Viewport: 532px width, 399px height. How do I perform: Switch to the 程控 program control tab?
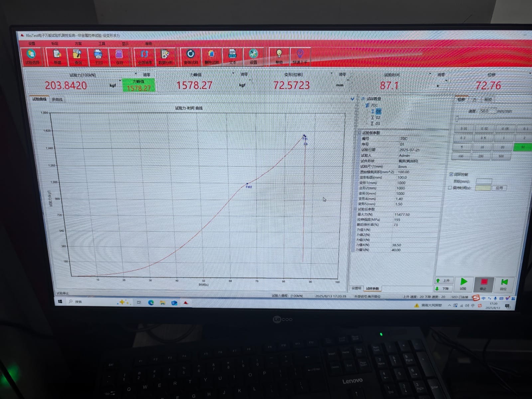coord(488,99)
